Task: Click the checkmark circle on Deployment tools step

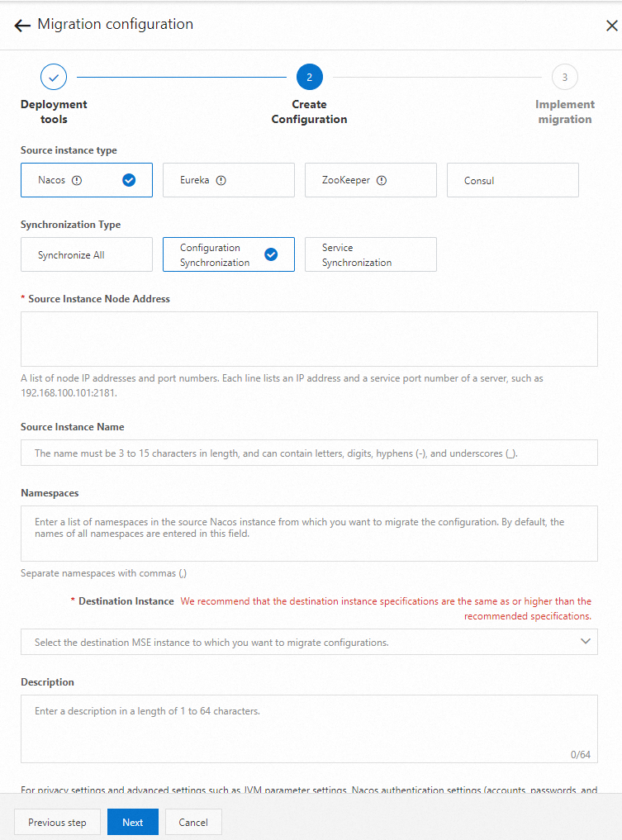Action: click(53, 76)
